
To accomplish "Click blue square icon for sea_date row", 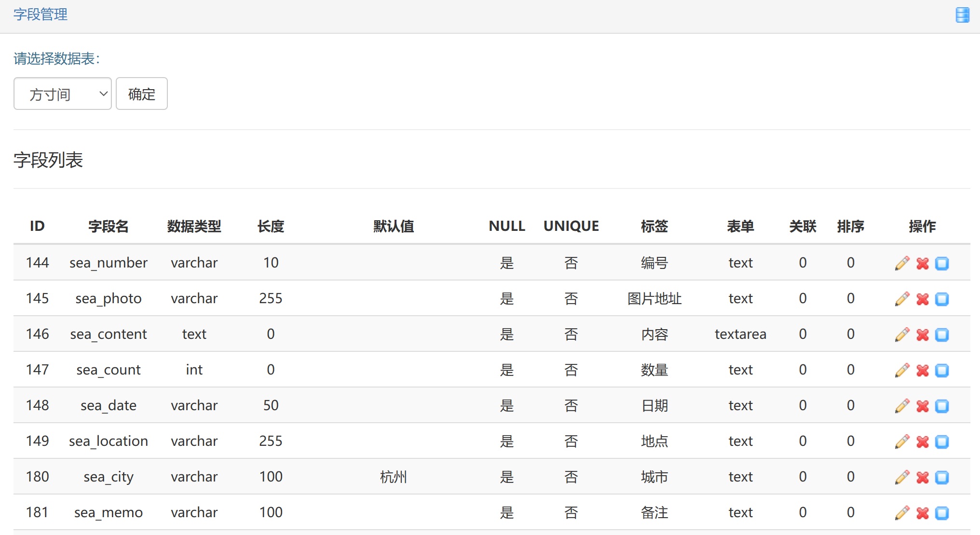I will [x=942, y=406].
